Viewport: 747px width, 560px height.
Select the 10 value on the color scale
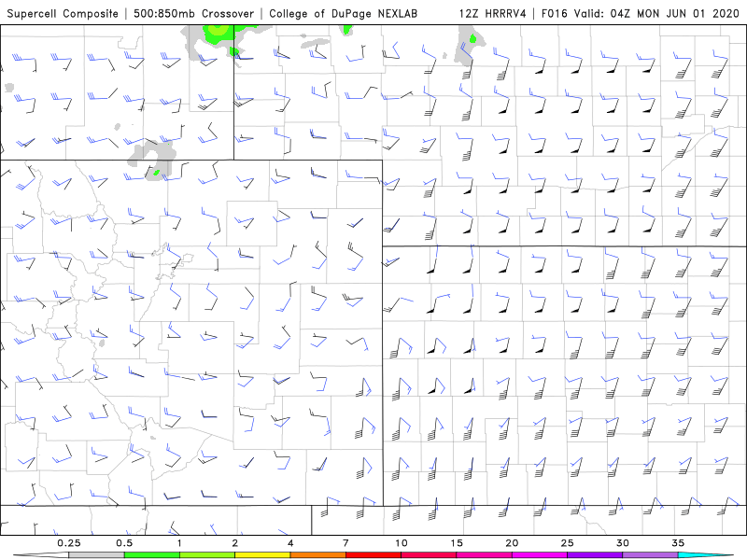coord(402,543)
